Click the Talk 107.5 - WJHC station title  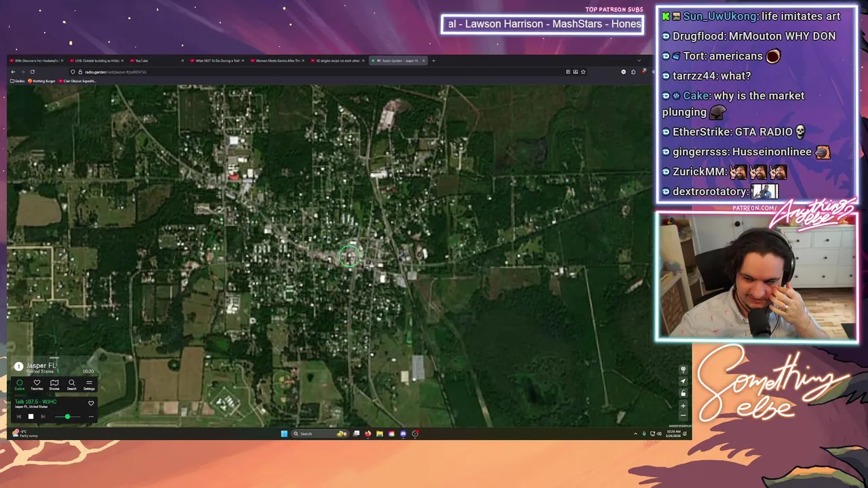[36, 402]
